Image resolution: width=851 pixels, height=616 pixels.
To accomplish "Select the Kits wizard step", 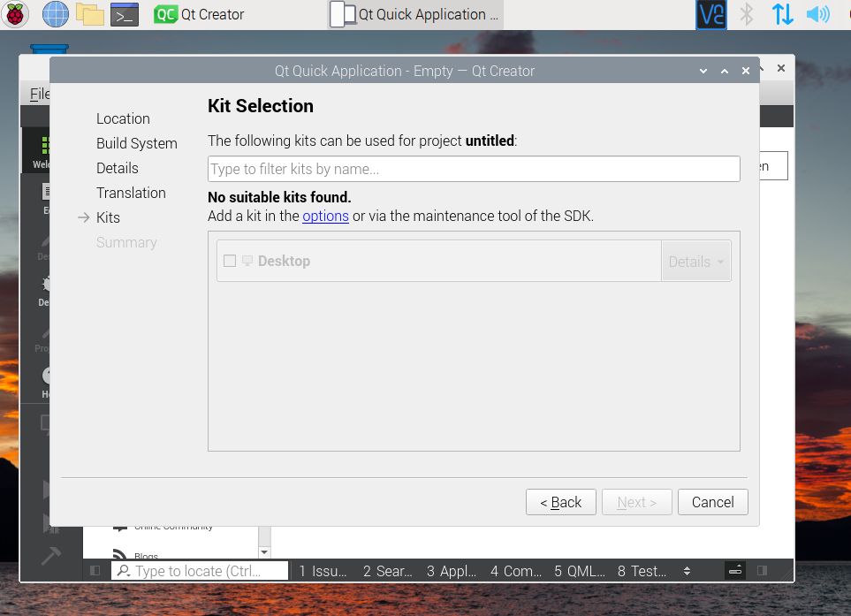I will click(x=108, y=217).
